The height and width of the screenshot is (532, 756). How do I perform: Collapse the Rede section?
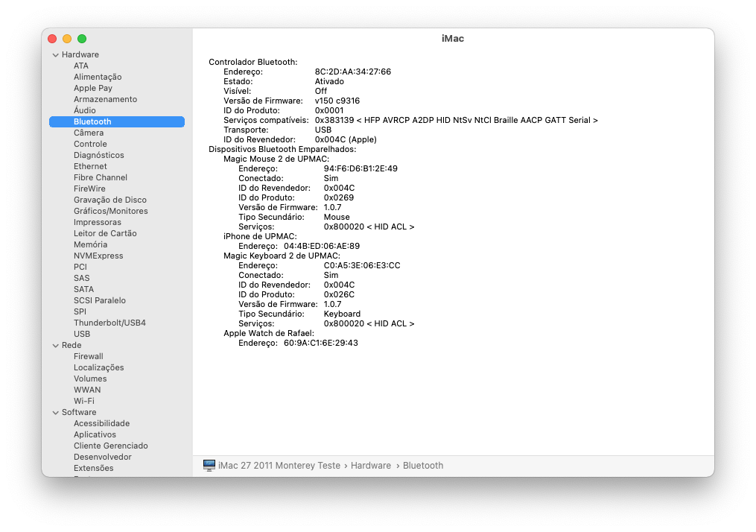click(x=55, y=345)
